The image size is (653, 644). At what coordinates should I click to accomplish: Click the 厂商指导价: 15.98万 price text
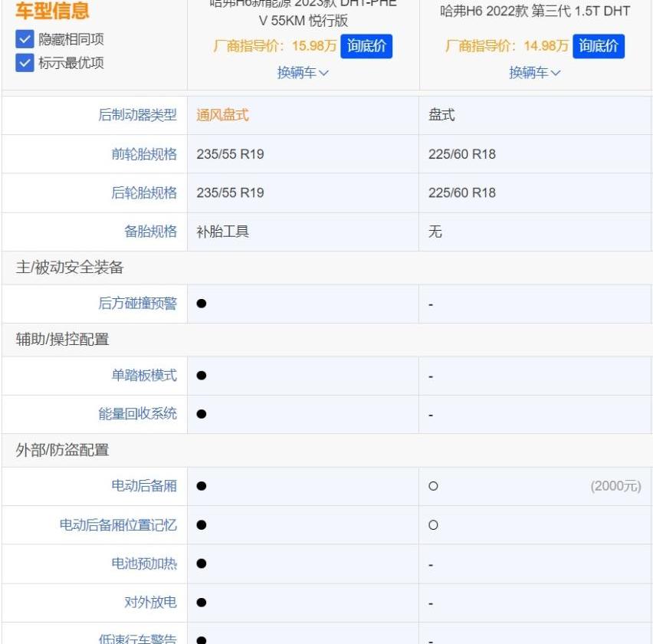coord(275,46)
